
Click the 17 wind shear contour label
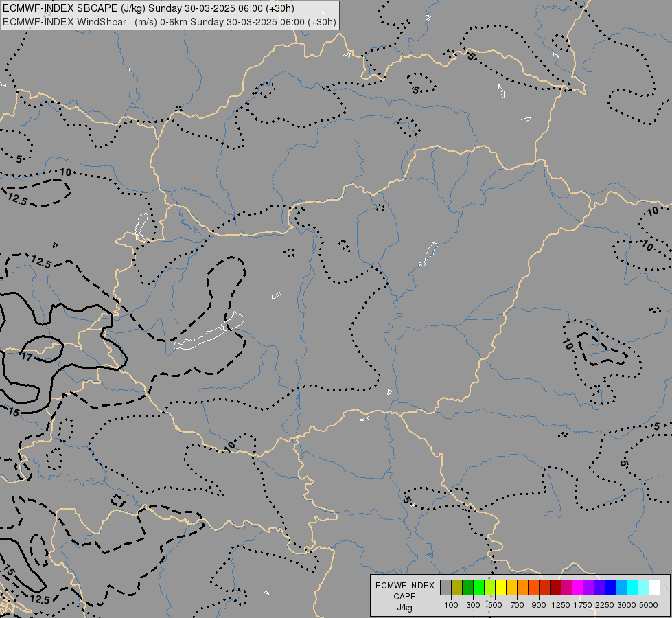27,357
